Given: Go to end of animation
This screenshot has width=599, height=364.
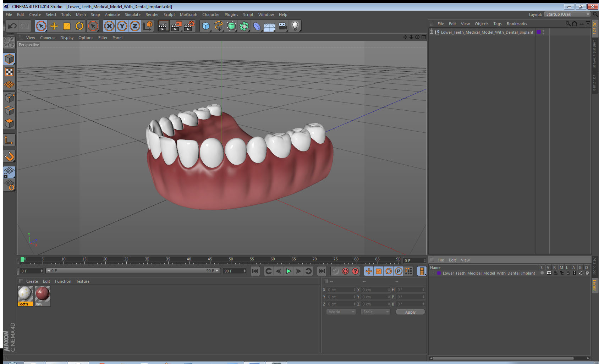Looking at the screenshot, I should point(322,271).
